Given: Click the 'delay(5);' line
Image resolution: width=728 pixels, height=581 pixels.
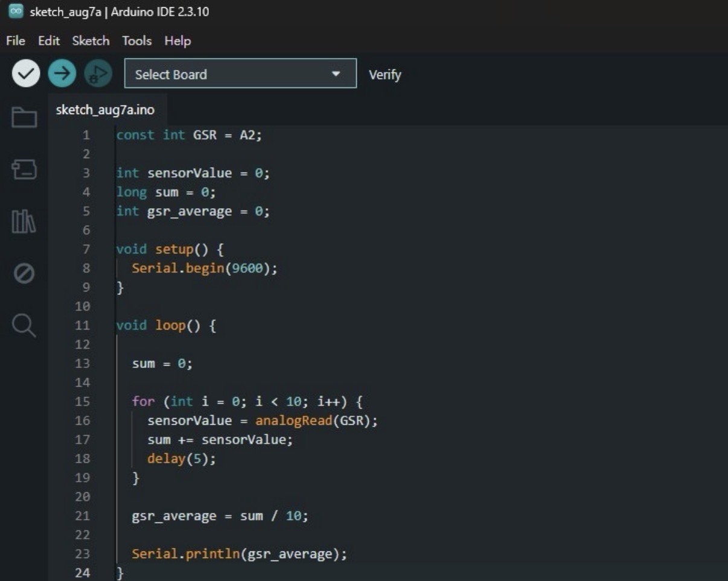Looking at the screenshot, I should point(181,459).
